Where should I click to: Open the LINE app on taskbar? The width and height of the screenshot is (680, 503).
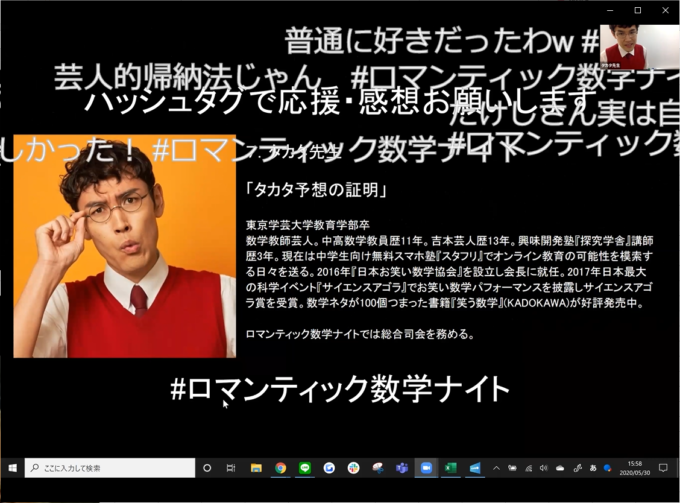tap(305, 468)
